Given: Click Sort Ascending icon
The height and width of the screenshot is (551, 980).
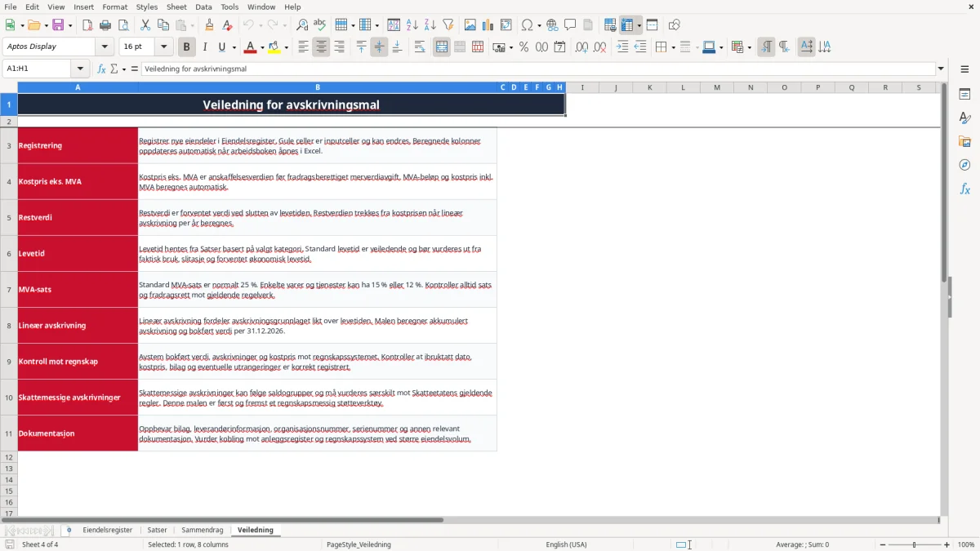Looking at the screenshot, I should 412,25.
